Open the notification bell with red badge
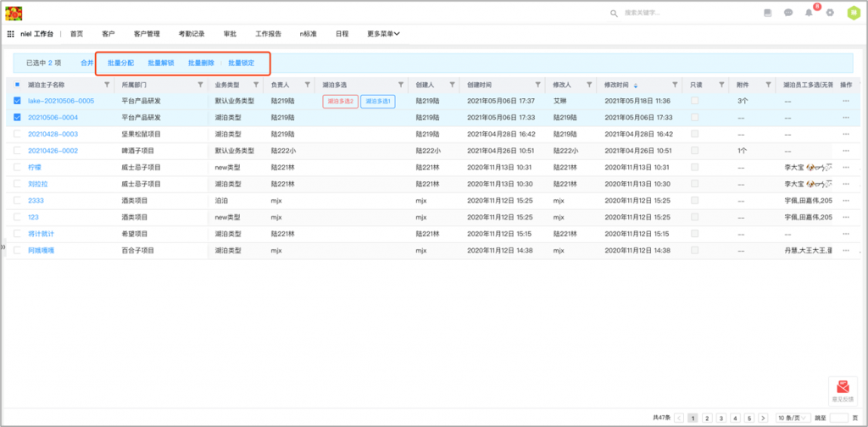 tap(809, 13)
